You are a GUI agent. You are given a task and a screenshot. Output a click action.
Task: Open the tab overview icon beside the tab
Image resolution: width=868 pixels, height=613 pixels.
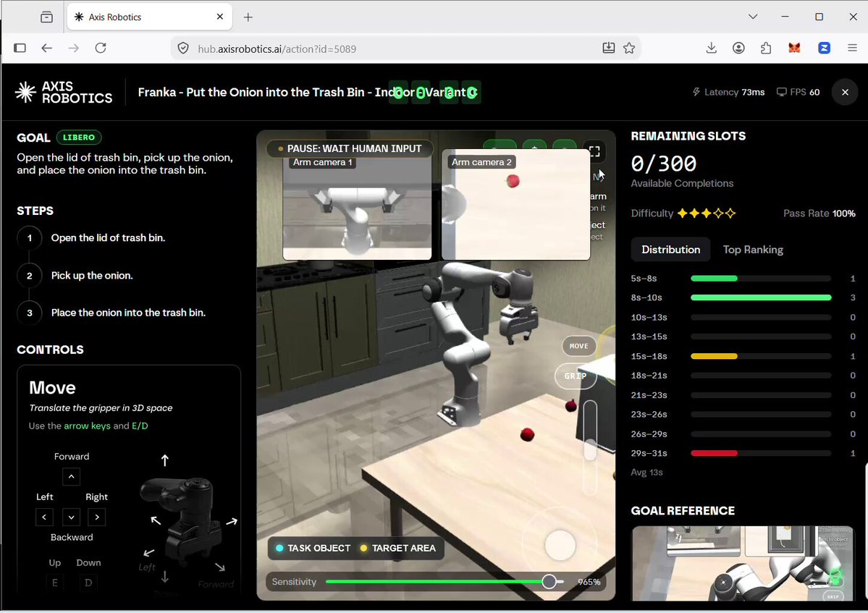point(47,17)
